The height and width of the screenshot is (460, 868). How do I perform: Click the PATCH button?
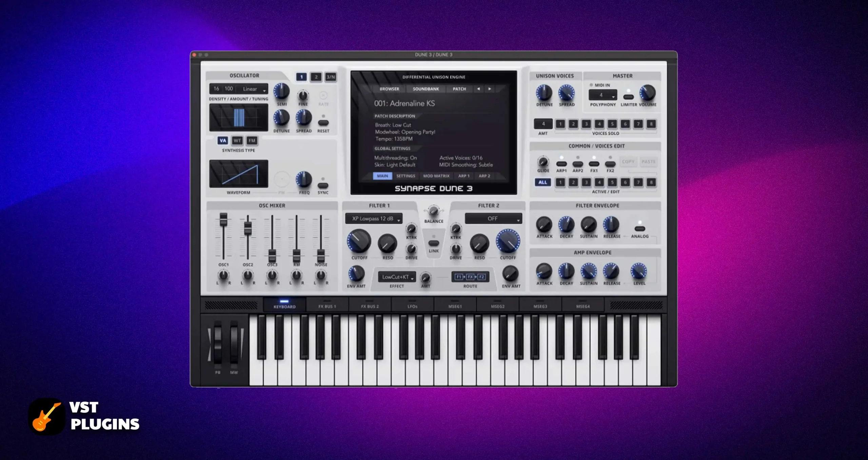(459, 89)
